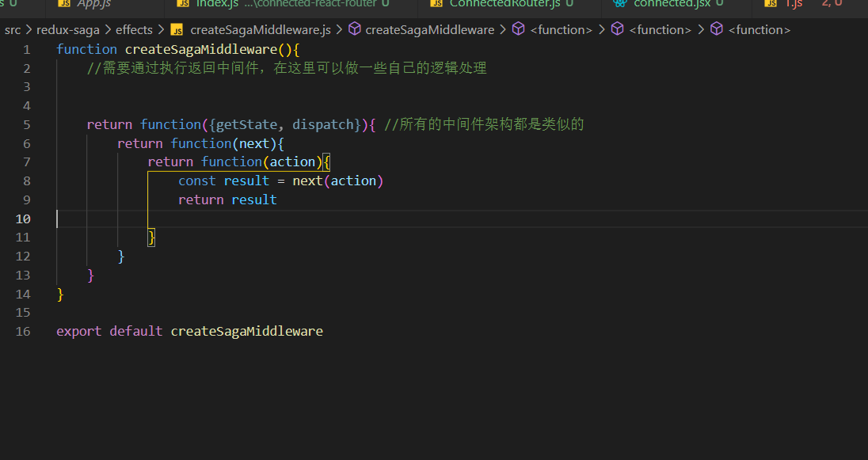This screenshot has width=868, height=460.
Task: Open the src breadcrumb segment
Action: (13, 29)
